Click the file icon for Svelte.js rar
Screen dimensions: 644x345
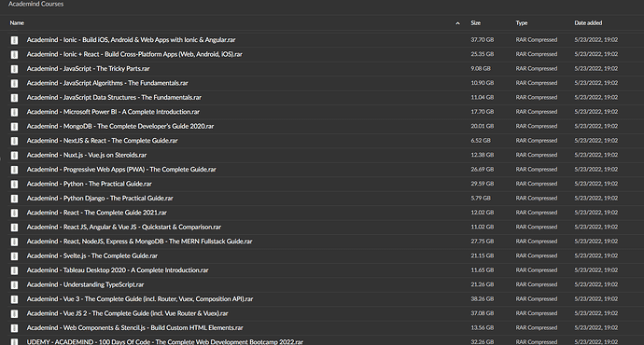14,256
